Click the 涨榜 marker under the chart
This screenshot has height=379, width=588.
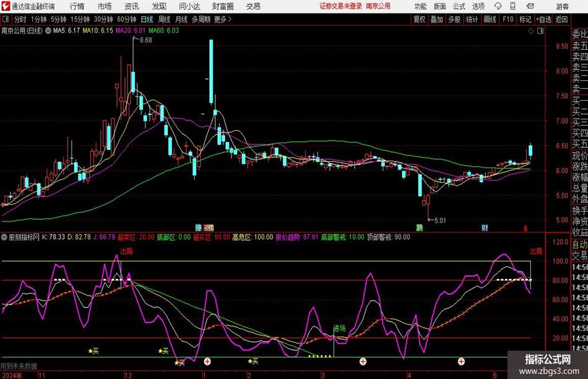tap(208, 227)
